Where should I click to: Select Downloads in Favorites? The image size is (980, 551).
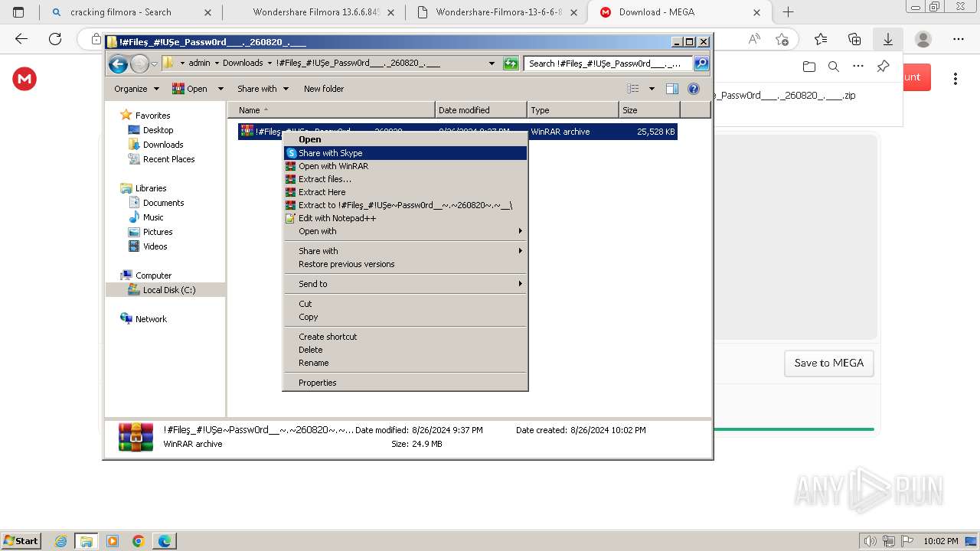click(163, 145)
